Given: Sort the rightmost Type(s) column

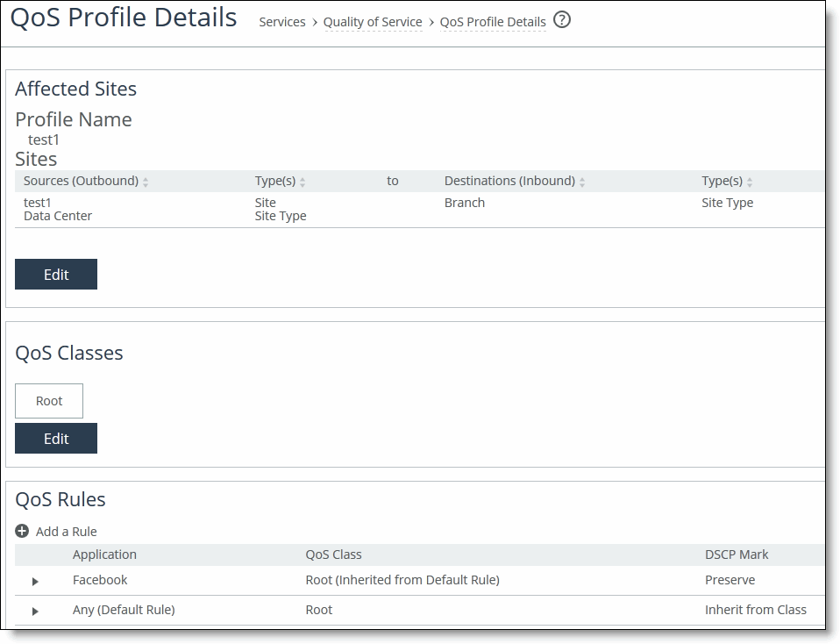Looking at the screenshot, I should pyautogui.click(x=750, y=181).
